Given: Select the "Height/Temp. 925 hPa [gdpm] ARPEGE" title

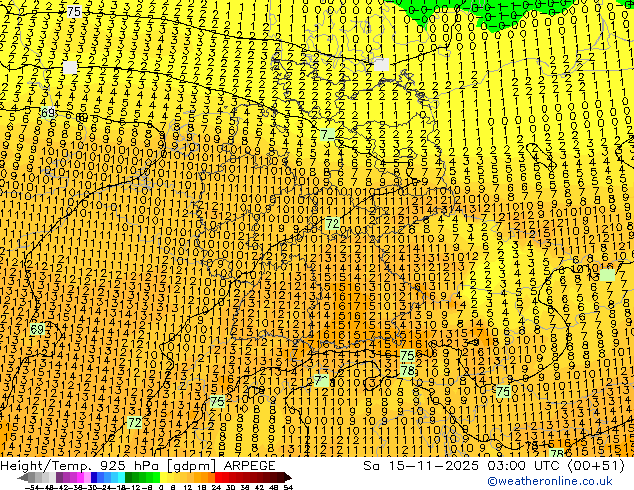Looking at the screenshot, I should [x=138, y=466].
